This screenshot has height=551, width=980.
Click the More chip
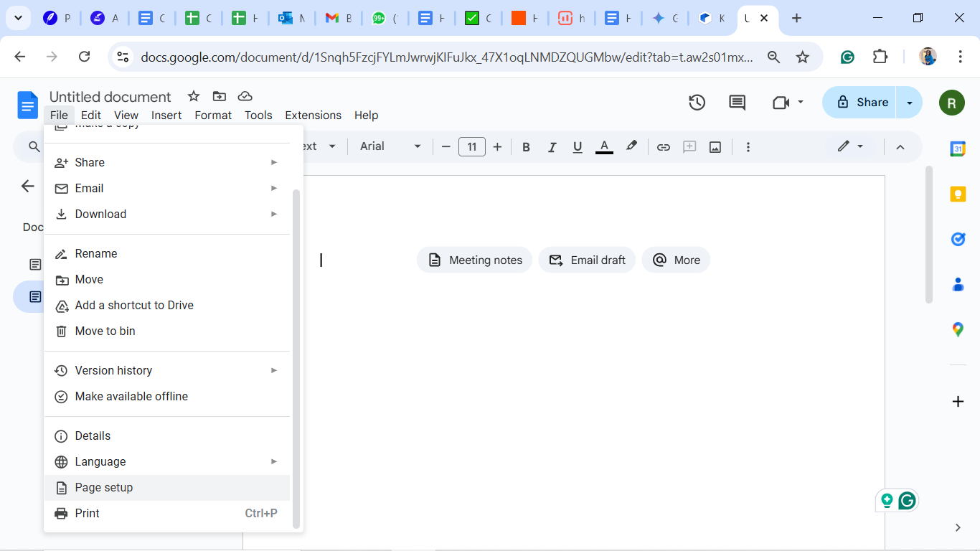[676, 260]
